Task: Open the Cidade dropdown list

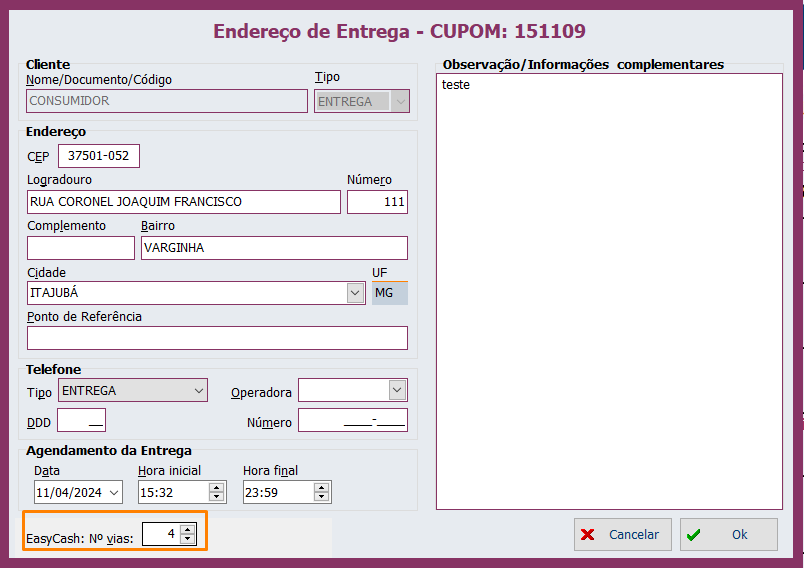Action: click(355, 293)
